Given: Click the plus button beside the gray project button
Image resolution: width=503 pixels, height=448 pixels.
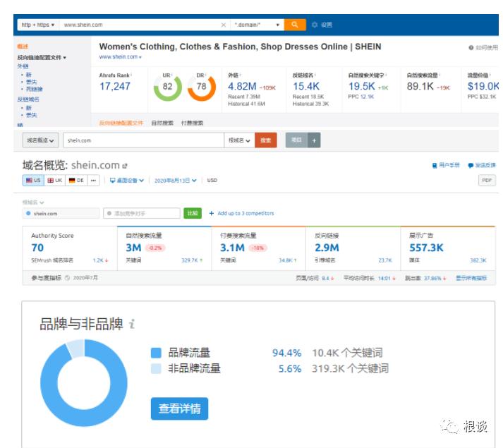Looking at the screenshot, I should pos(314,140).
